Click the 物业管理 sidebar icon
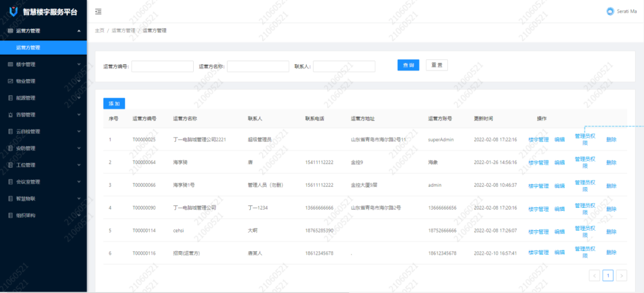644x293 pixels. [x=10, y=81]
